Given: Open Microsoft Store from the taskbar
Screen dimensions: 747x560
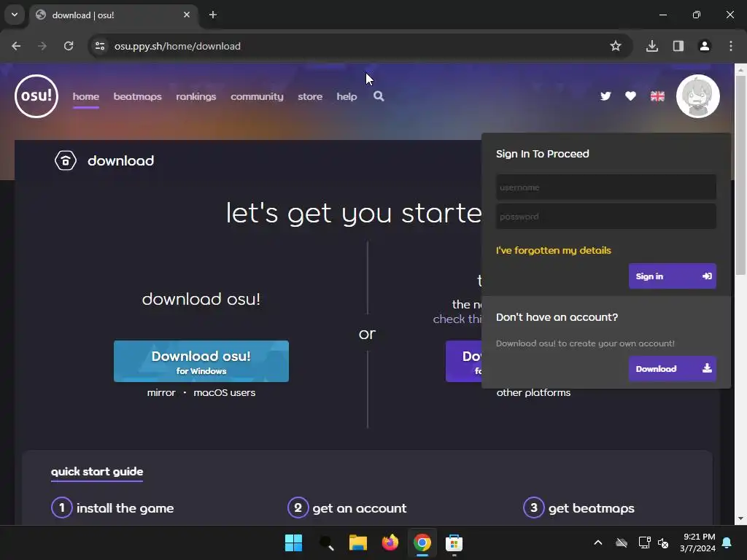Looking at the screenshot, I should pyautogui.click(x=454, y=542).
